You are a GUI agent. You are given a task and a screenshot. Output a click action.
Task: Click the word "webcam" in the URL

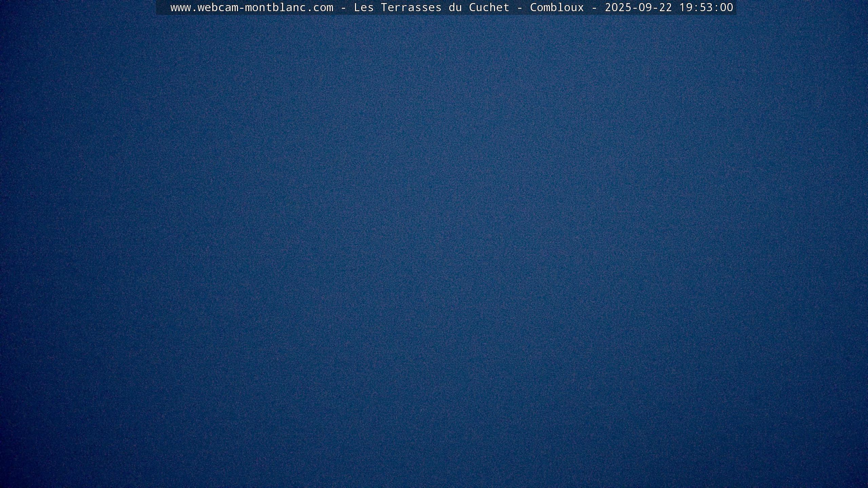coord(218,7)
